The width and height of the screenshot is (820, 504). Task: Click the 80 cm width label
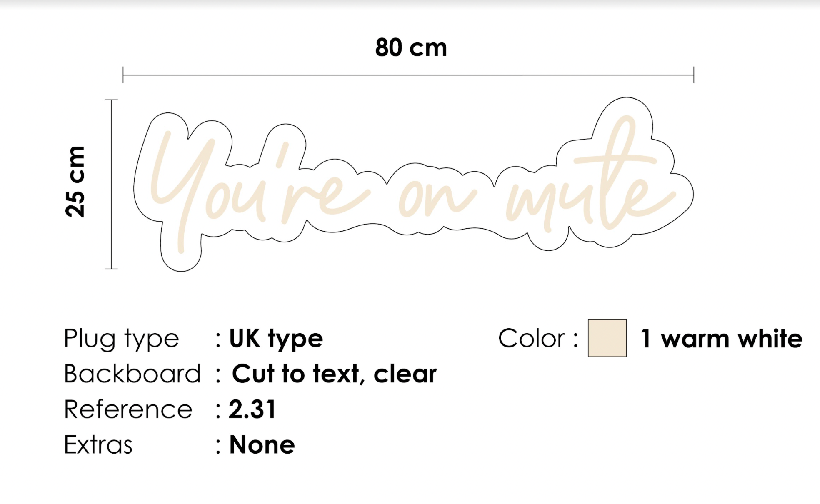[411, 47]
